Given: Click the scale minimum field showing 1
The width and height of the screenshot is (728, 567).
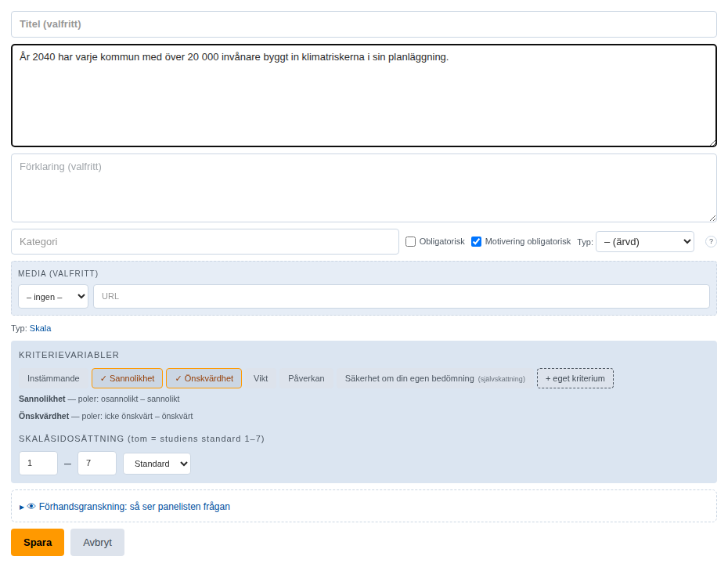Looking at the screenshot, I should tap(38, 463).
